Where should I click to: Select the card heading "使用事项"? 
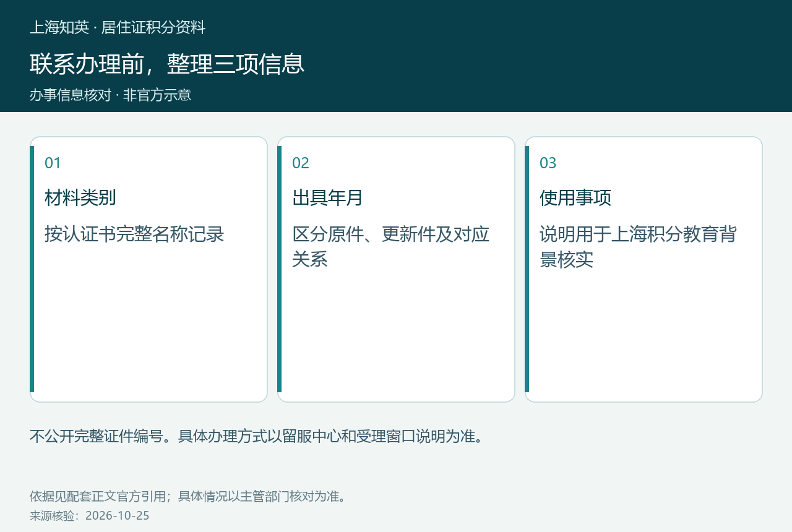[x=575, y=198]
